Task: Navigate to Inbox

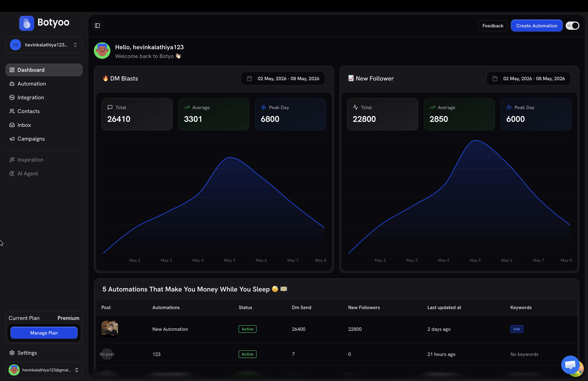Action: coord(44,125)
